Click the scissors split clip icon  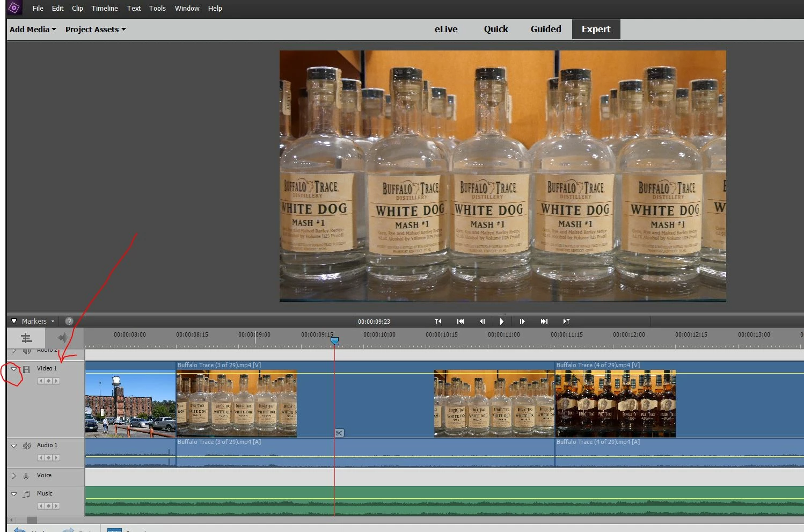339,433
